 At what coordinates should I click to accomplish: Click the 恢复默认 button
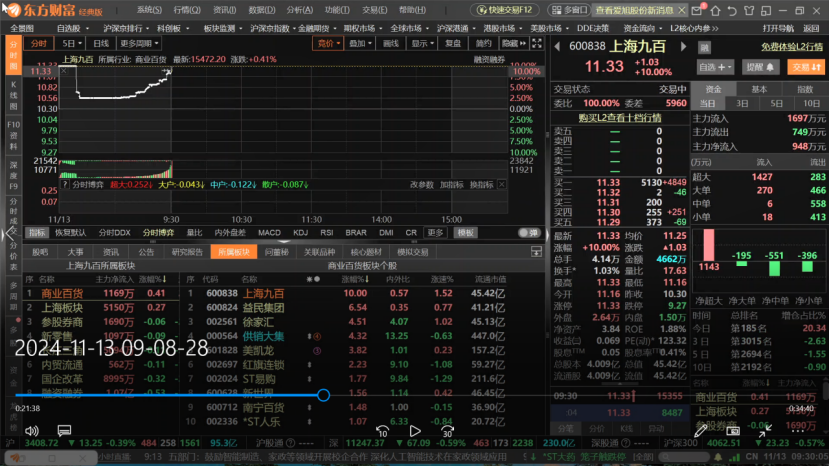coord(70,233)
